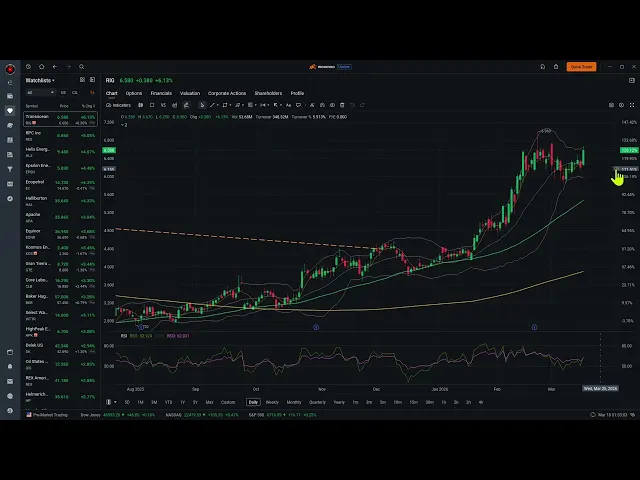Select the 15m chart interval

pos(413,402)
